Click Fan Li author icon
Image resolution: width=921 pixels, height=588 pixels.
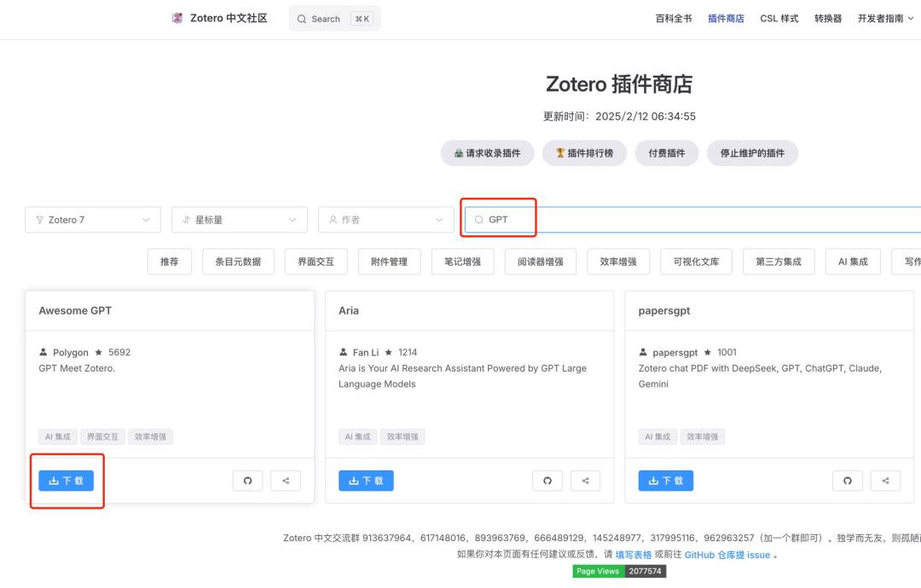pos(343,352)
